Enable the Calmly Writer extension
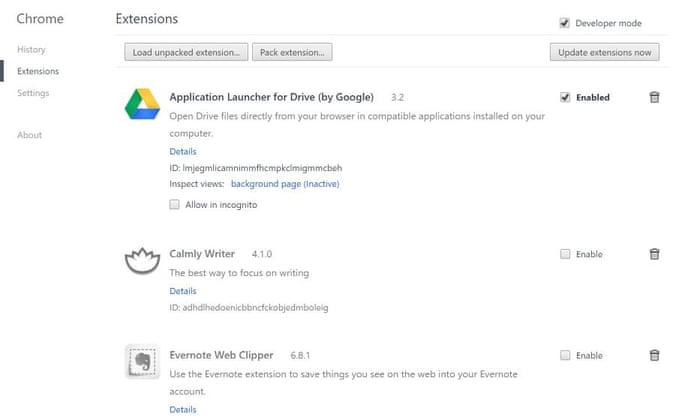 point(566,254)
